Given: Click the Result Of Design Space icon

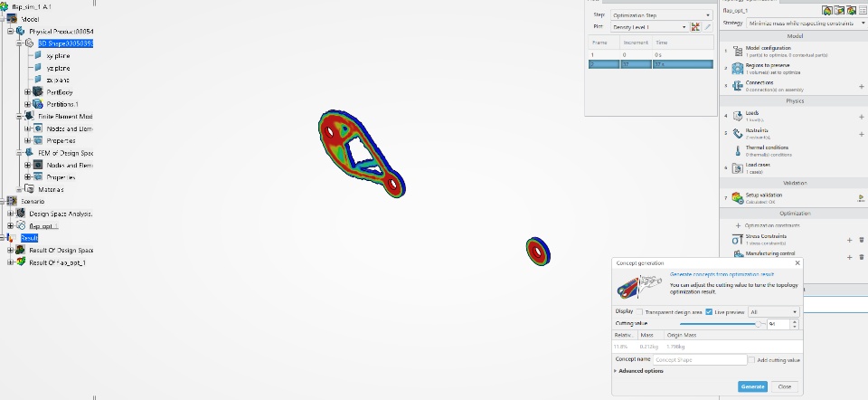Looking at the screenshot, I should 21,250.
